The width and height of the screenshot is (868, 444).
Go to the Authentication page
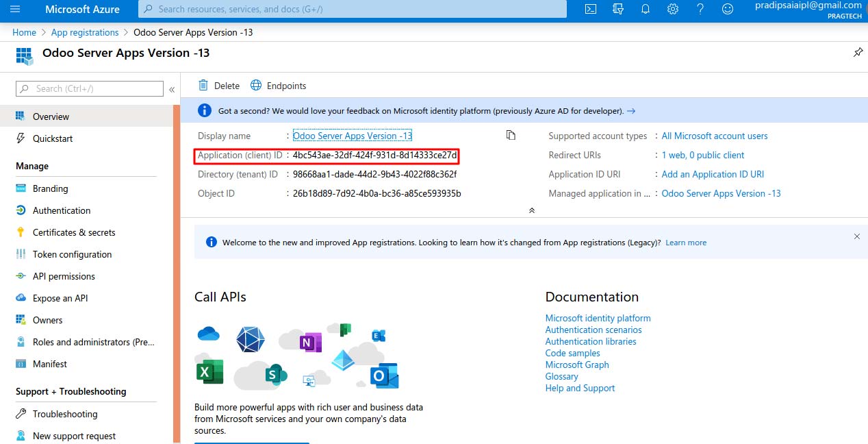coord(62,210)
